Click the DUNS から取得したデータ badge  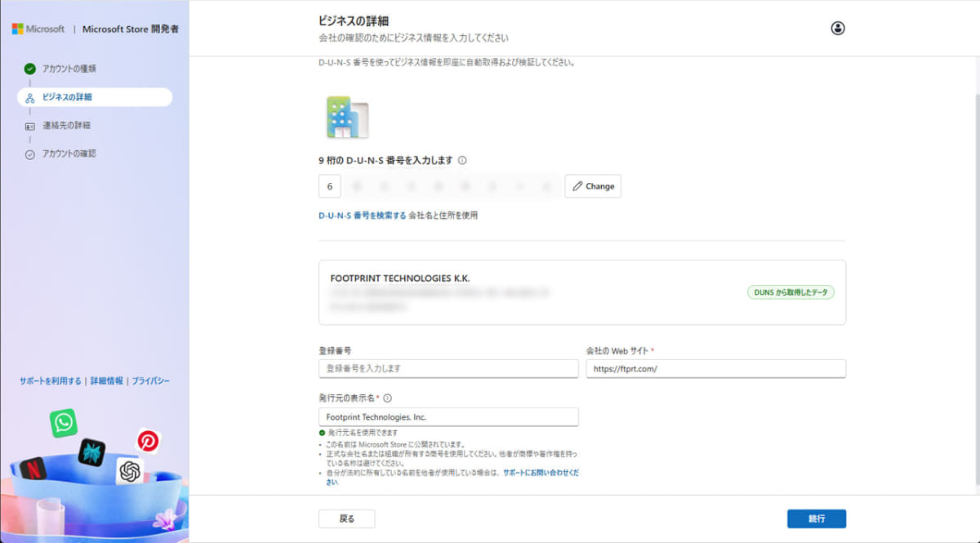791,292
